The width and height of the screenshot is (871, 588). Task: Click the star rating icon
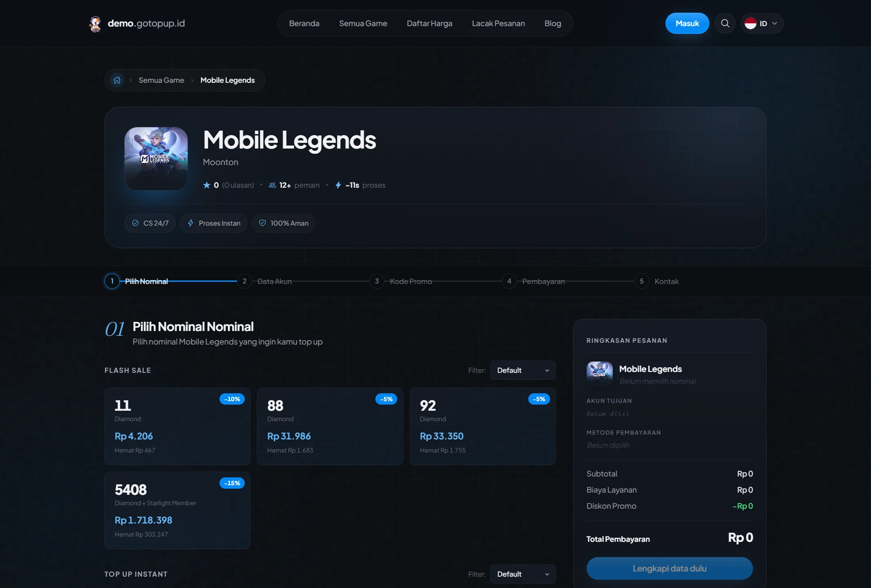point(206,185)
